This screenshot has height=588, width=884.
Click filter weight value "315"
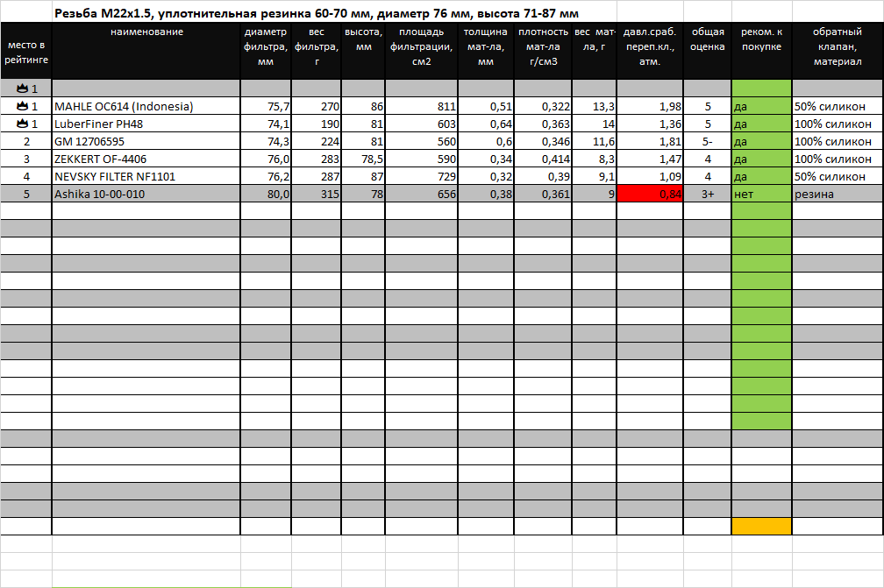[317, 194]
